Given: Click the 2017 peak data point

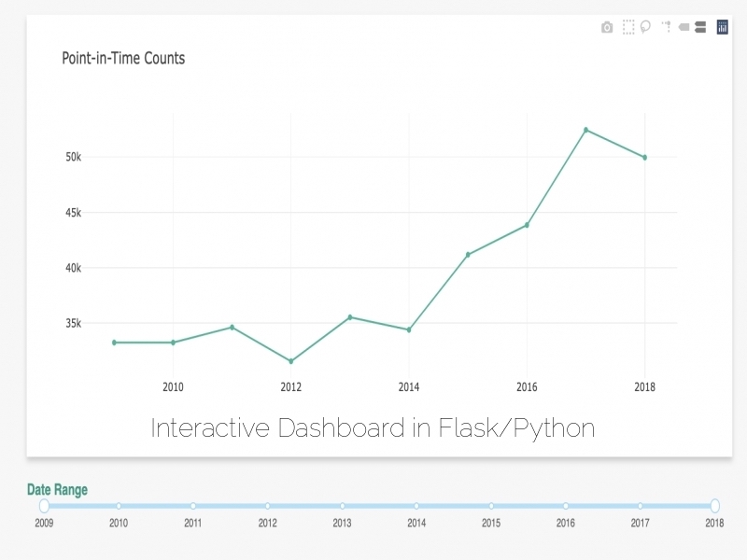Looking at the screenshot, I should [x=585, y=130].
